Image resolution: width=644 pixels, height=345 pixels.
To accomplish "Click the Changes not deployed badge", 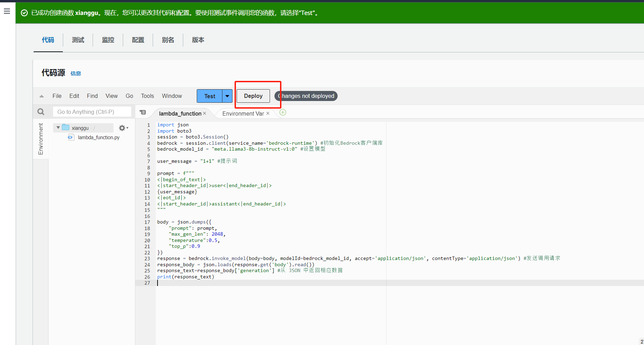I will [306, 96].
